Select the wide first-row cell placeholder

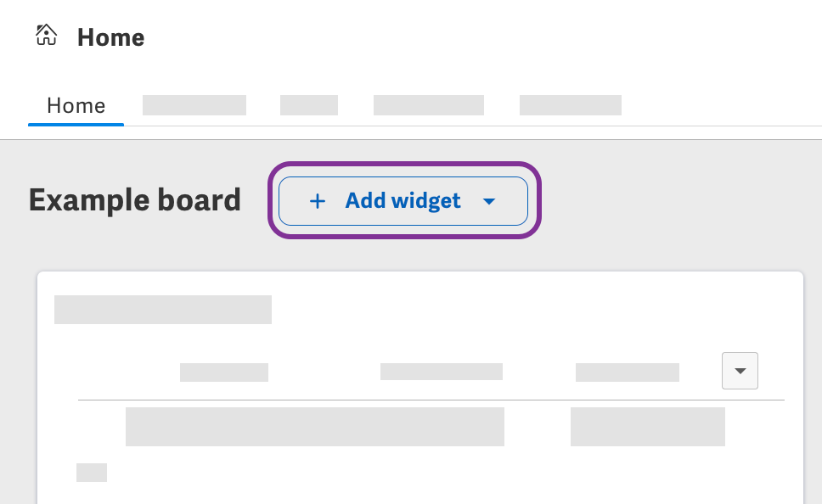(x=315, y=427)
